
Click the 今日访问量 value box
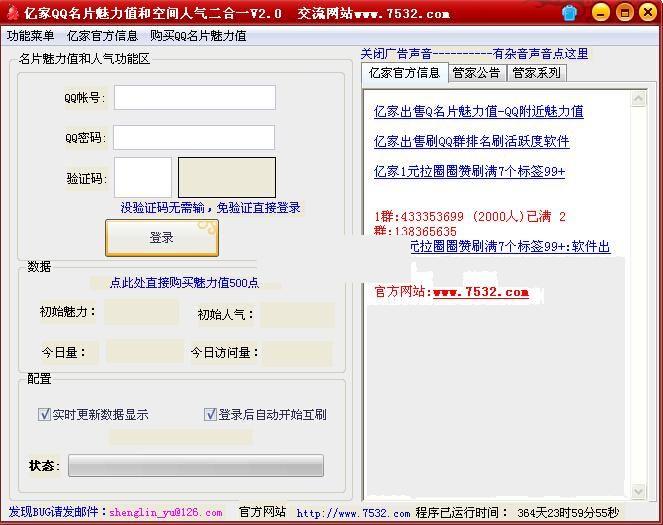click(x=297, y=352)
